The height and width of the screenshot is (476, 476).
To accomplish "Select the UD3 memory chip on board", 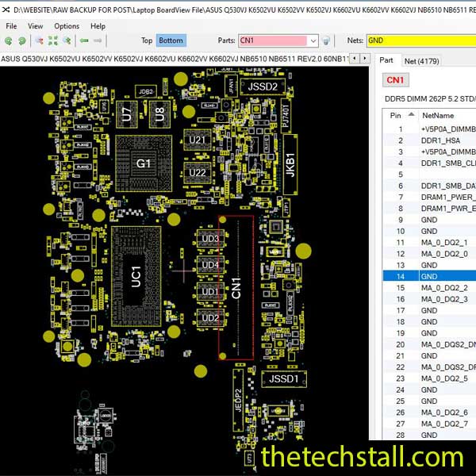I will (210, 239).
